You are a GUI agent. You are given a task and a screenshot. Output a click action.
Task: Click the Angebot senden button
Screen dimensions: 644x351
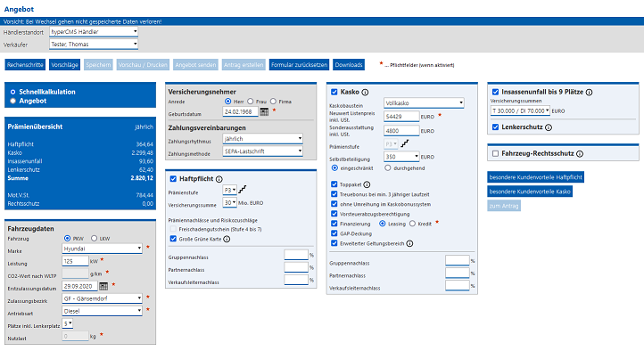coord(195,65)
